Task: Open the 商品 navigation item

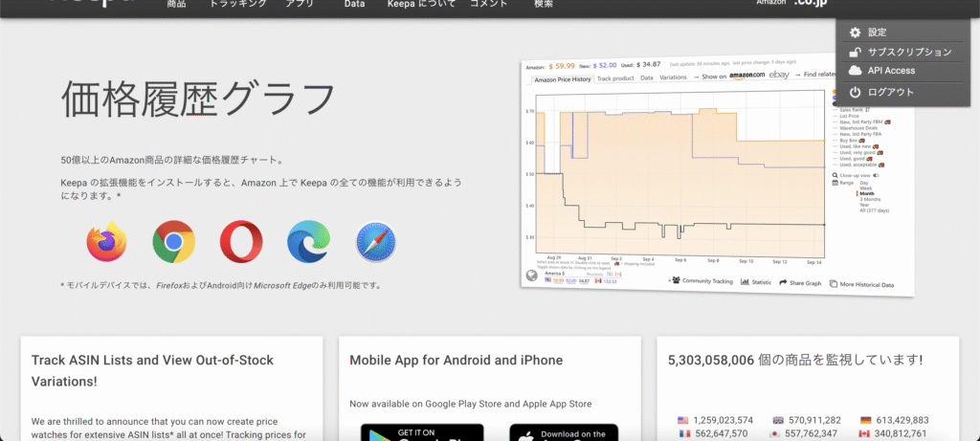Action: [176, 4]
